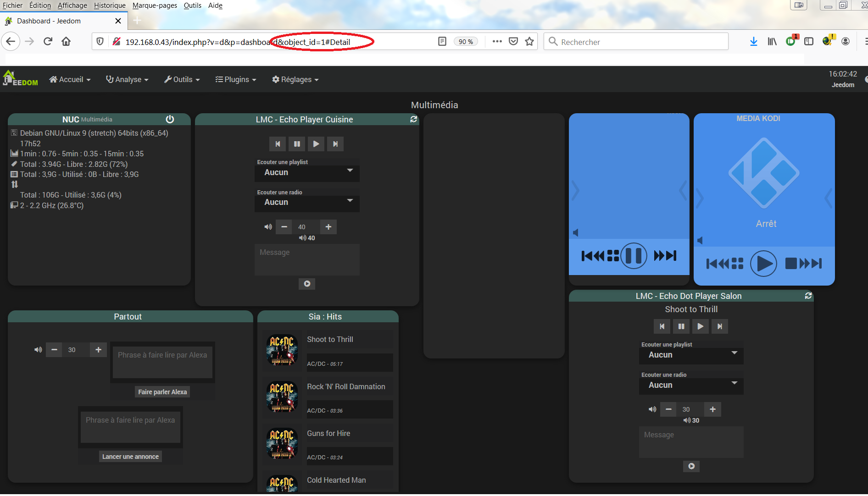Open the playlist dropdown for Echo Dot Player Salon
This screenshot has height=496, width=868.
pyautogui.click(x=691, y=355)
